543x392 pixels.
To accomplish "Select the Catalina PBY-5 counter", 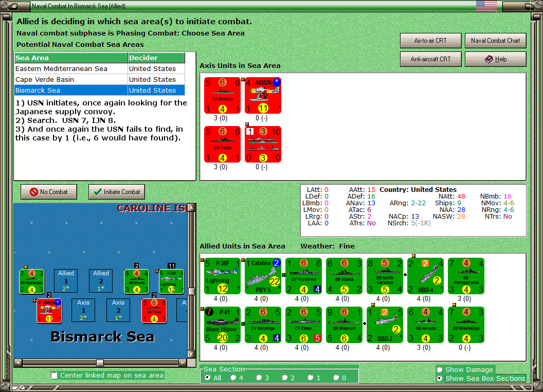I will 263,276.
